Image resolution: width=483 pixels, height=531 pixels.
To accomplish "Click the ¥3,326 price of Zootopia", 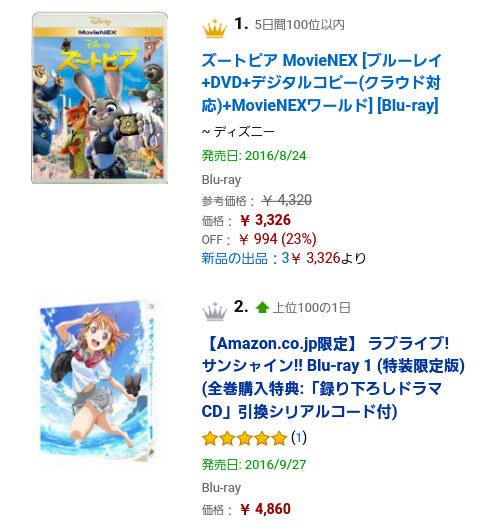I will point(266,220).
